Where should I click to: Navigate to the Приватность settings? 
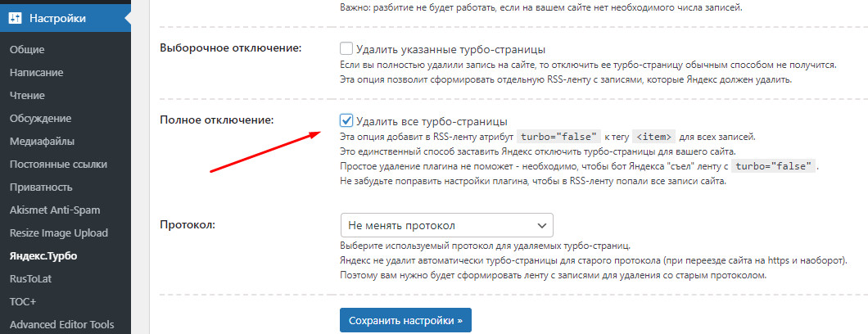click(x=42, y=187)
